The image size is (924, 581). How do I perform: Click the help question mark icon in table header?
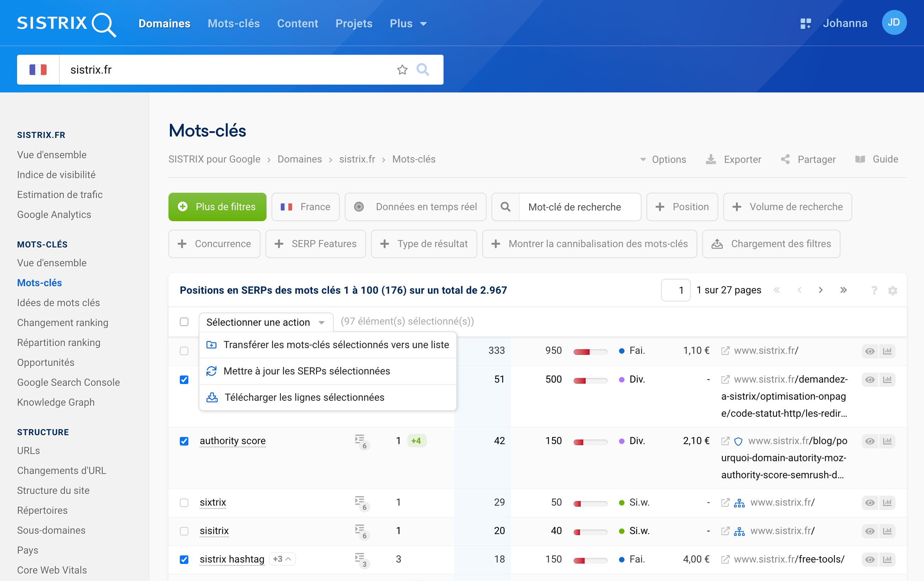pos(874,290)
